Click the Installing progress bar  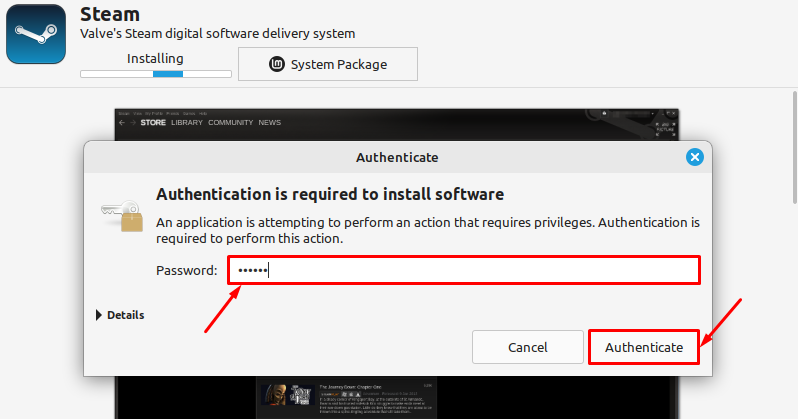click(155, 73)
